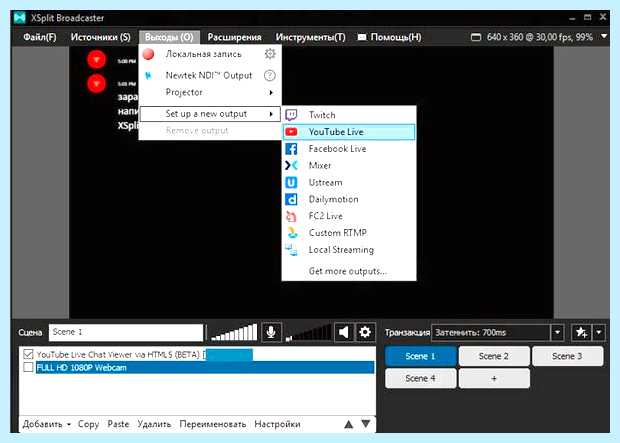Click the Custom RTMP icon
Viewport: 620px width, 443px height.
292,233
